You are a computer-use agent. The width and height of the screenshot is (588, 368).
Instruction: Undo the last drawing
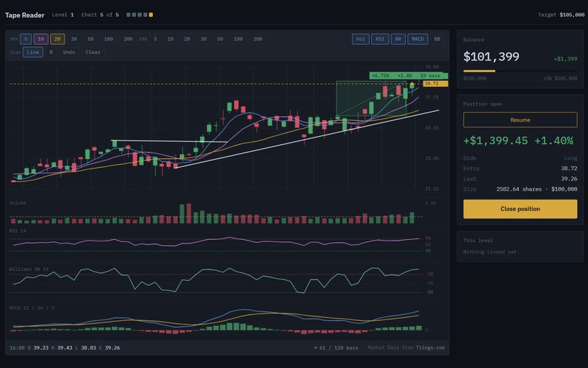click(x=69, y=52)
